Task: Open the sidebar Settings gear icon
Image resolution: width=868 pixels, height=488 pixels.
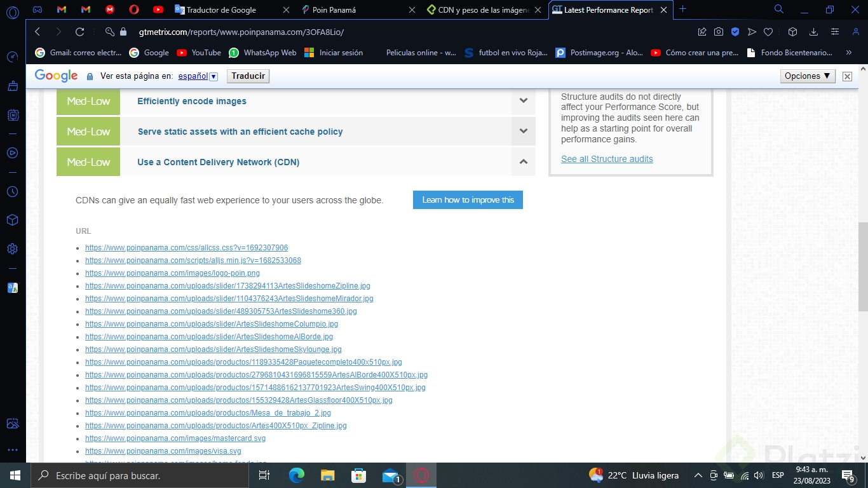Action: [x=12, y=248]
